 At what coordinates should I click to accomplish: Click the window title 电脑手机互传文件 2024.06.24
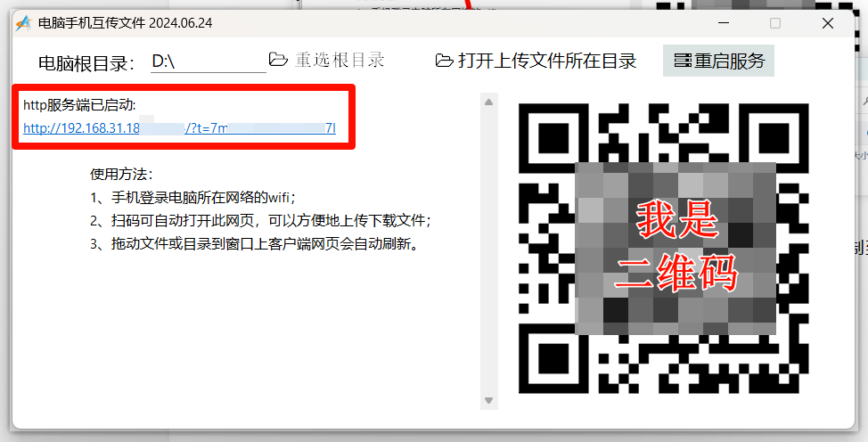point(125,23)
